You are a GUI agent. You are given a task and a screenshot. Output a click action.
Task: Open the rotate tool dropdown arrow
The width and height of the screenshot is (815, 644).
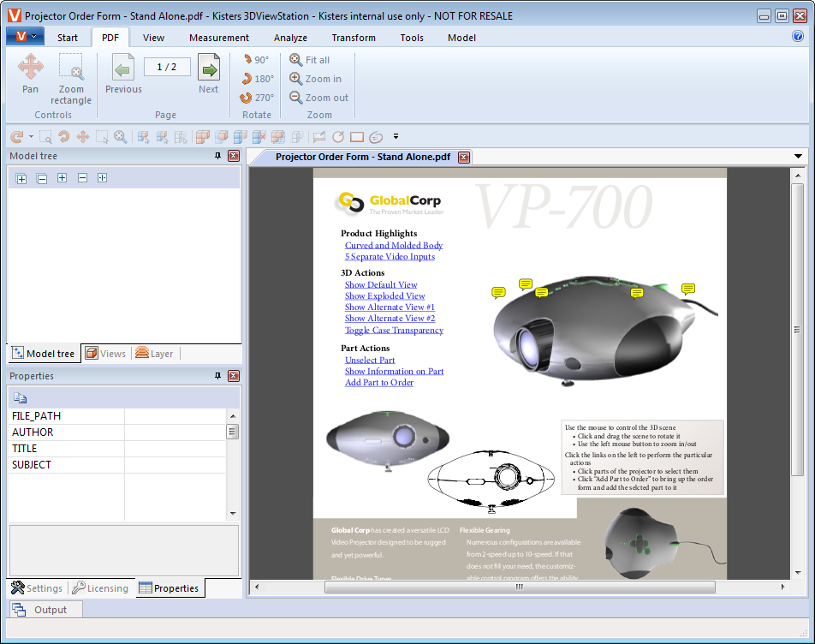[x=31, y=137]
